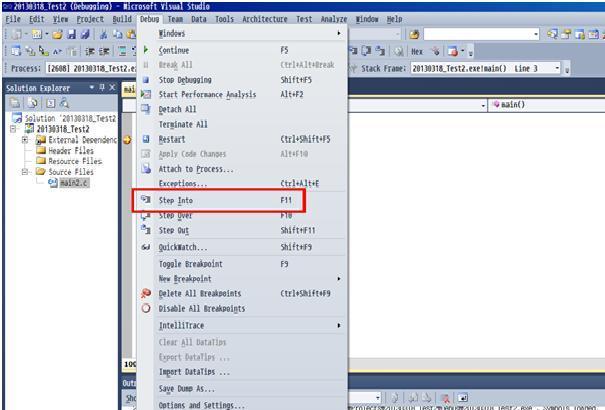Pin the Solution Explorer panel (auto hide)
Viewport: 605px width, 410px height.
[102, 88]
